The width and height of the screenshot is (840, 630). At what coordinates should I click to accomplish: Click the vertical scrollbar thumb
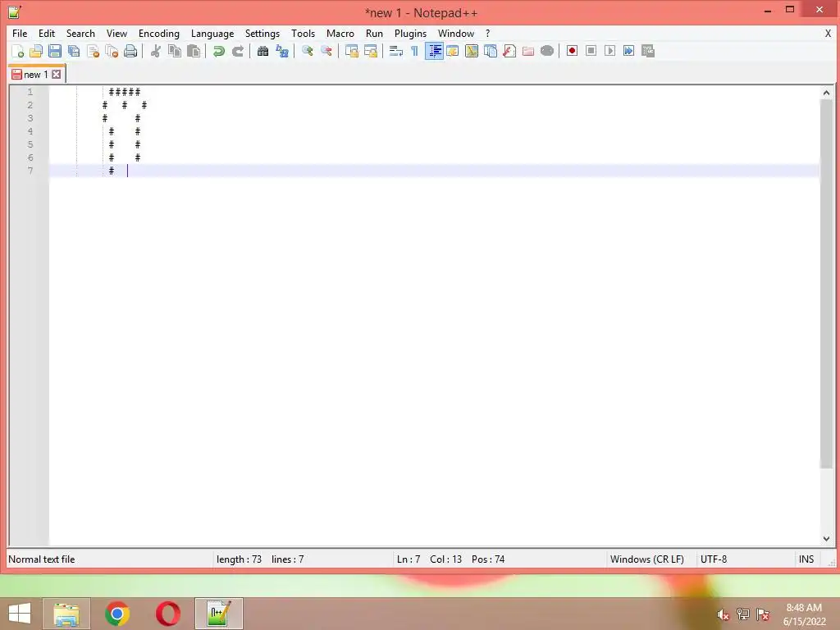pos(826,284)
